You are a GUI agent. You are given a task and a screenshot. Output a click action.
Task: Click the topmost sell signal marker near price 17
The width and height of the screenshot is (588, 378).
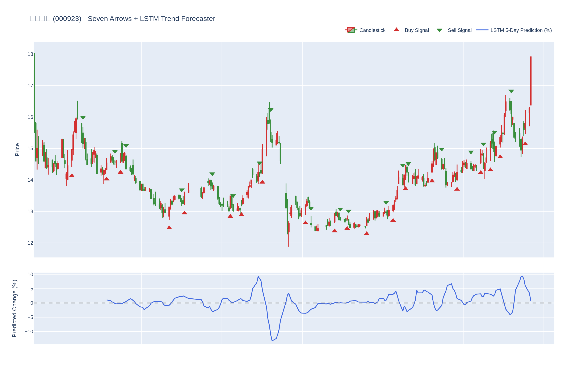[511, 91]
